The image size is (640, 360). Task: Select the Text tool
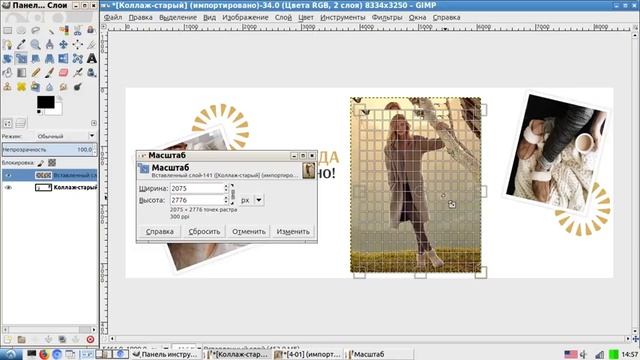pos(91,59)
